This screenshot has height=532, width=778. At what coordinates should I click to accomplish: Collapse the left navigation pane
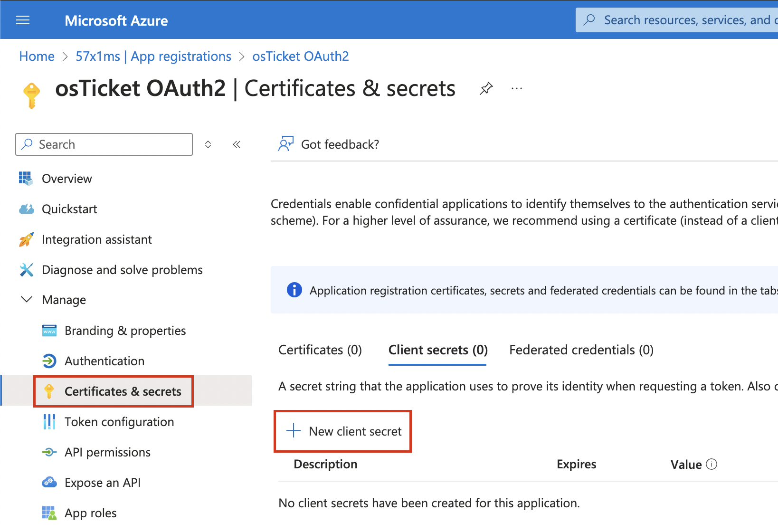[236, 144]
